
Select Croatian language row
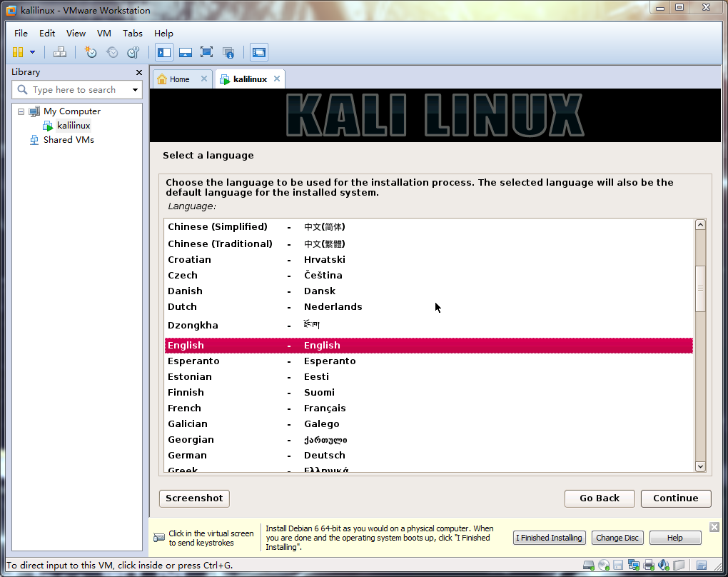tap(428, 260)
